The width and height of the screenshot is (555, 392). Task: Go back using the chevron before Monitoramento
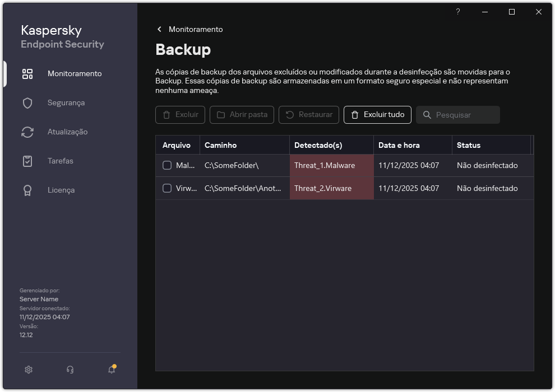tap(159, 29)
